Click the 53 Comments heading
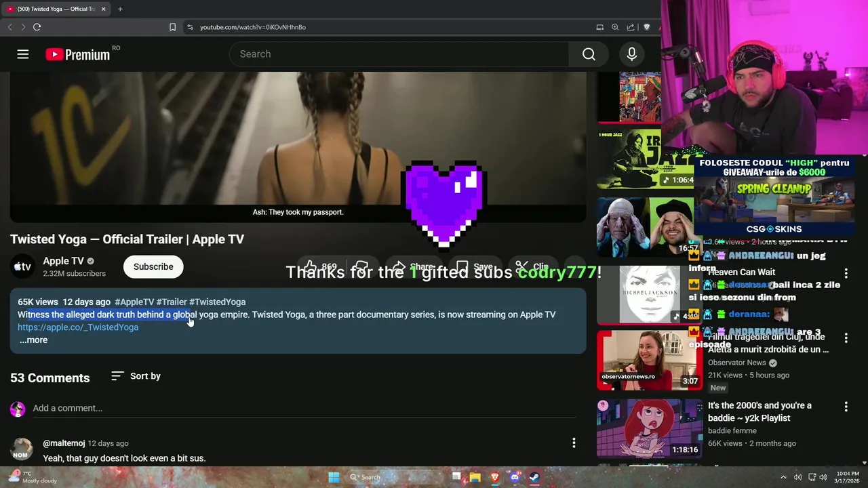The image size is (868, 488). (50, 378)
